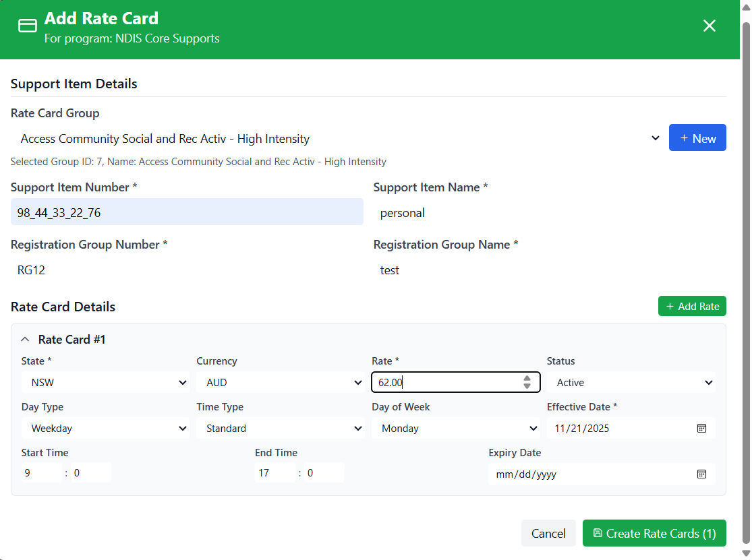Expand the Currency dropdown showing AUD
This screenshot has width=752, height=560.
(280, 382)
